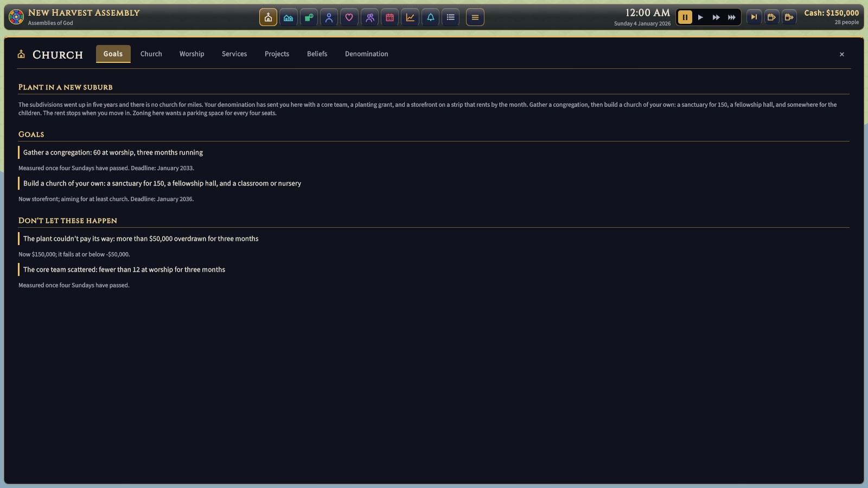Click the Cash: $150,000 readout

click(x=831, y=13)
